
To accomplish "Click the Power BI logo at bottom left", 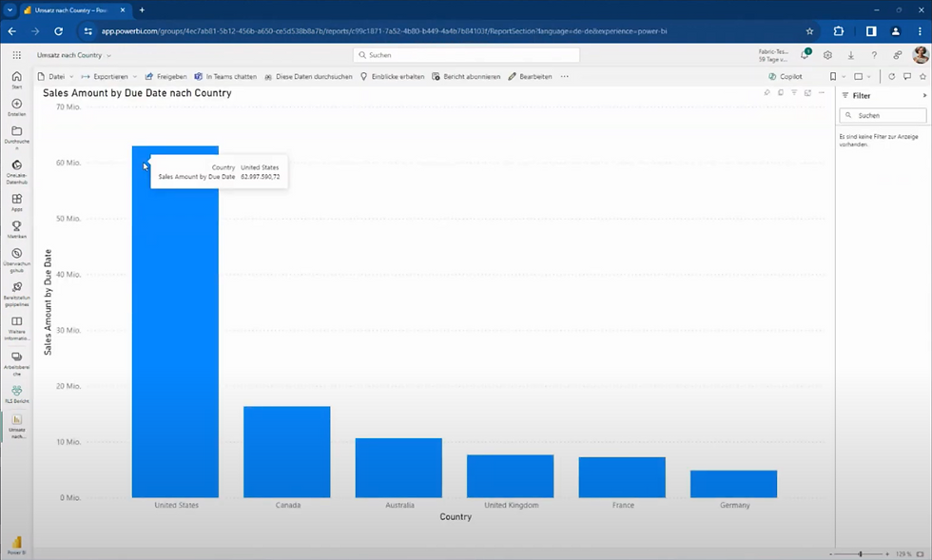I will click(17, 544).
